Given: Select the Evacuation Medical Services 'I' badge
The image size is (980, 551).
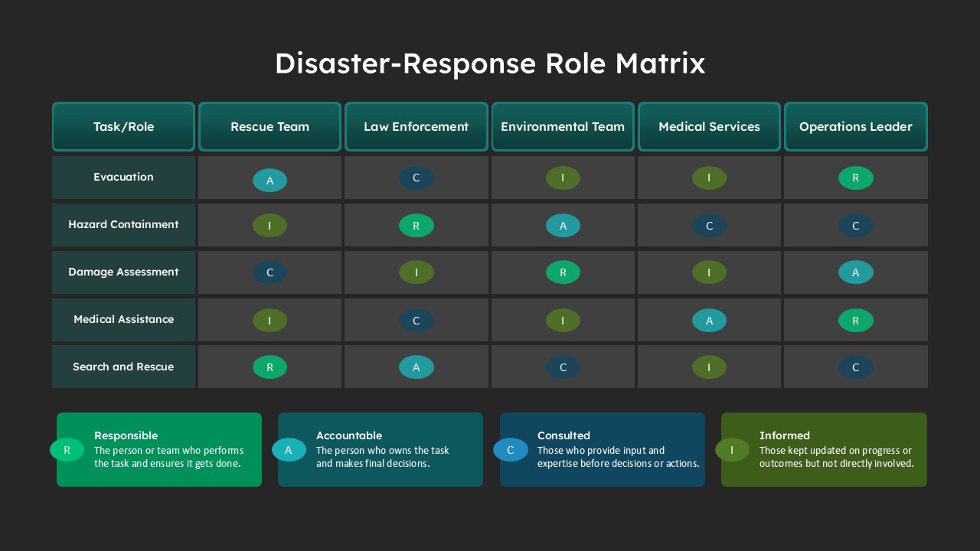Looking at the screenshot, I should (x=709, y=178).
